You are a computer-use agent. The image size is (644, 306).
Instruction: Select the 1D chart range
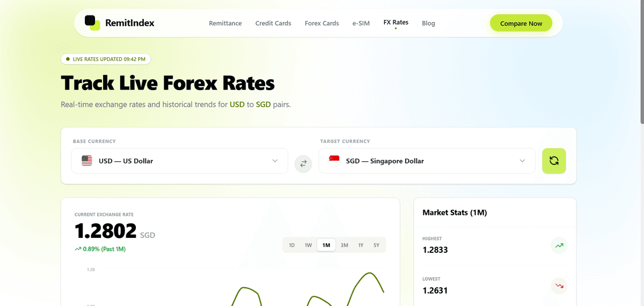tap(292, 245)
